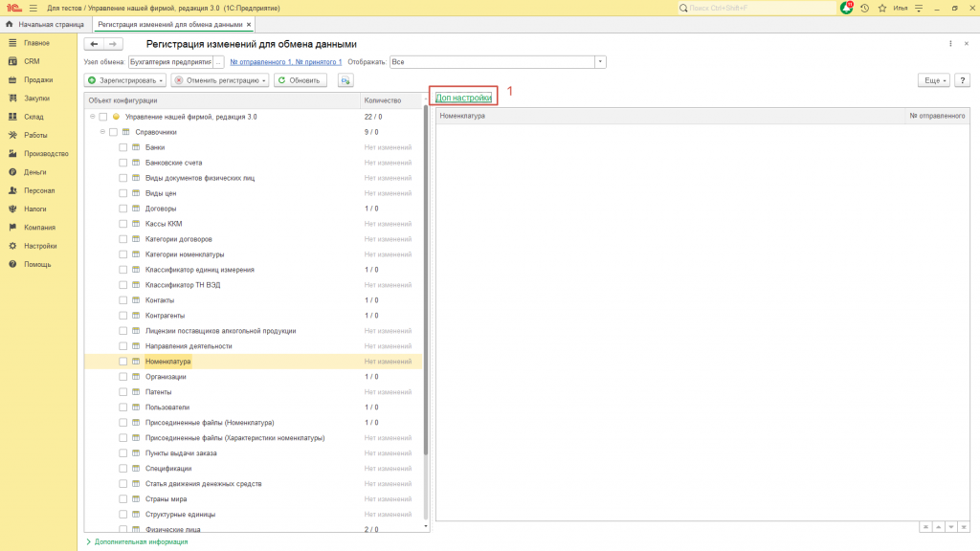Check the Организации checkbox
Image resolution: width=980 pixels, height=551 pixels.
(x=123, y=377)
